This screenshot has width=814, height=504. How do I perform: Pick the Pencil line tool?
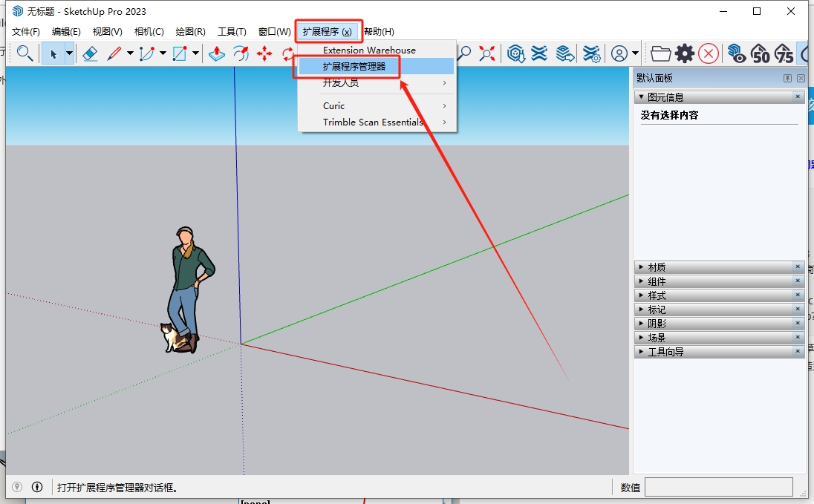[x=114, y=53]
